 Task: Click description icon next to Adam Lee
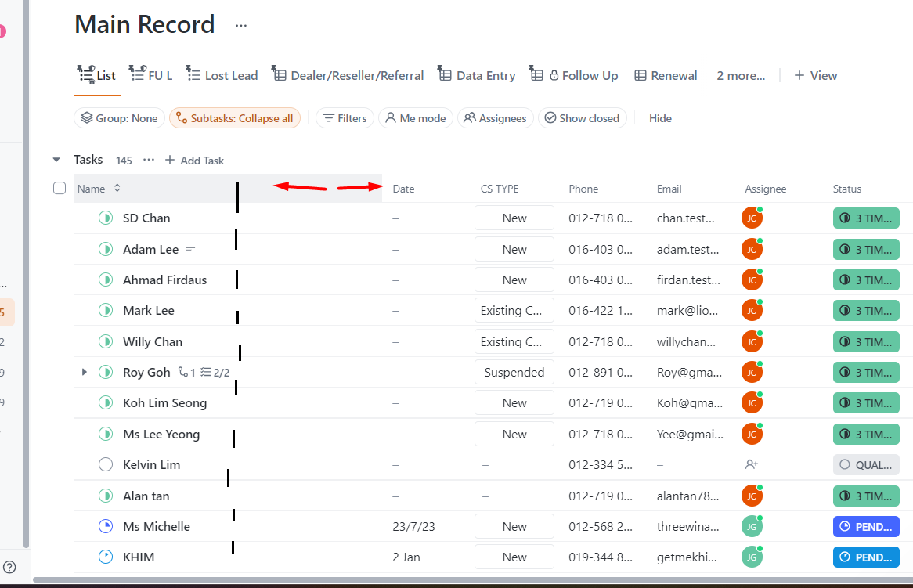pos(190,249)
